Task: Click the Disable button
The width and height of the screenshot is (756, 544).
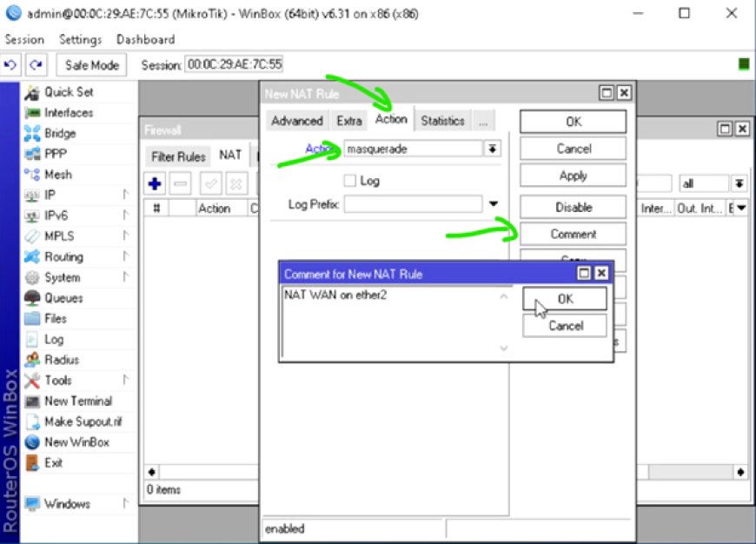Action: 574,208
